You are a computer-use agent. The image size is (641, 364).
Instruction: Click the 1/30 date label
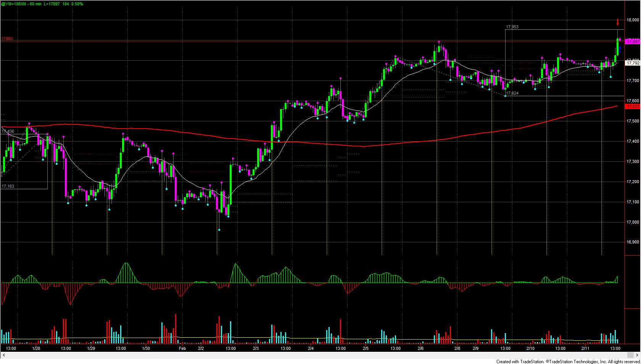click(146, 348)
